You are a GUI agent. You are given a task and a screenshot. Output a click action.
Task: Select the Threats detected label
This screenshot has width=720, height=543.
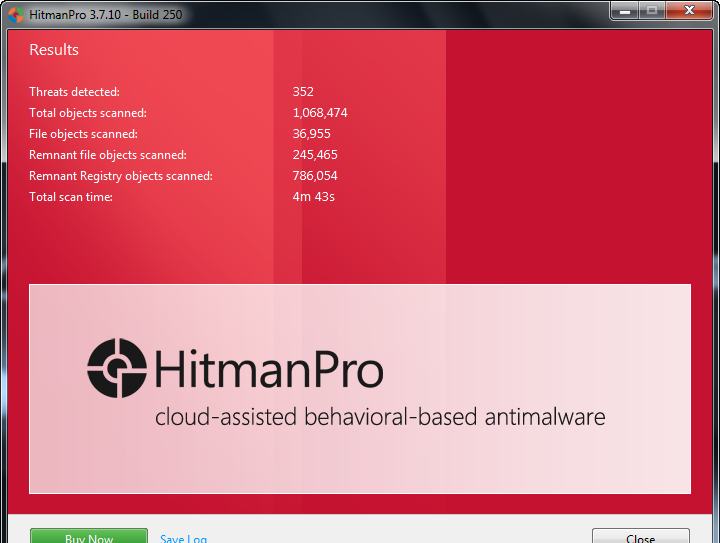(74, 92)
